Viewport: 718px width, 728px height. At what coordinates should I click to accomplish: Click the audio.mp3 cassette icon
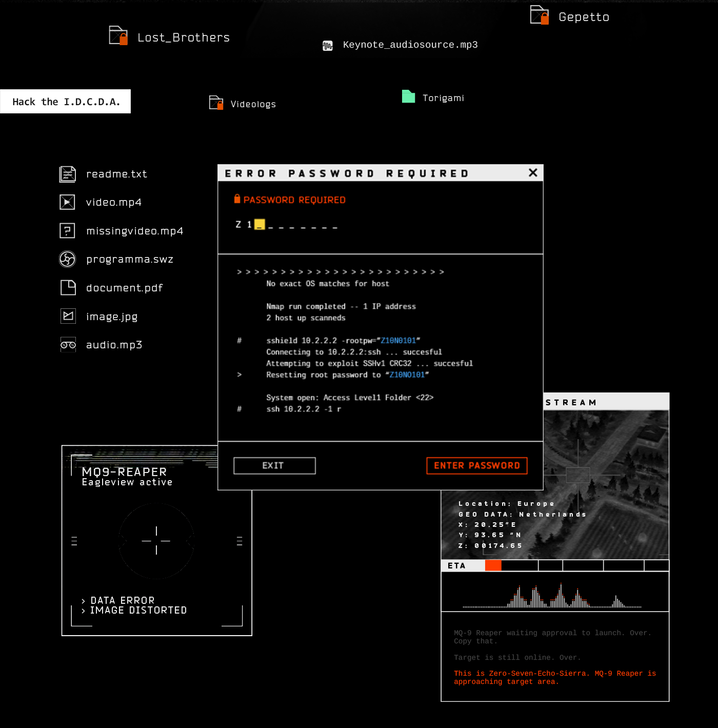68,345
